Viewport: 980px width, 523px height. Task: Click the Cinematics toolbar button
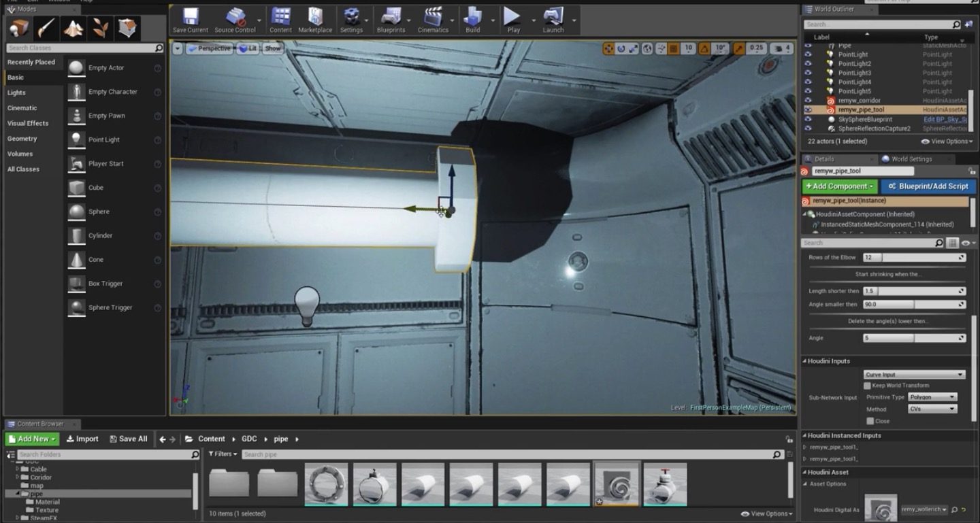click(433, 20)
